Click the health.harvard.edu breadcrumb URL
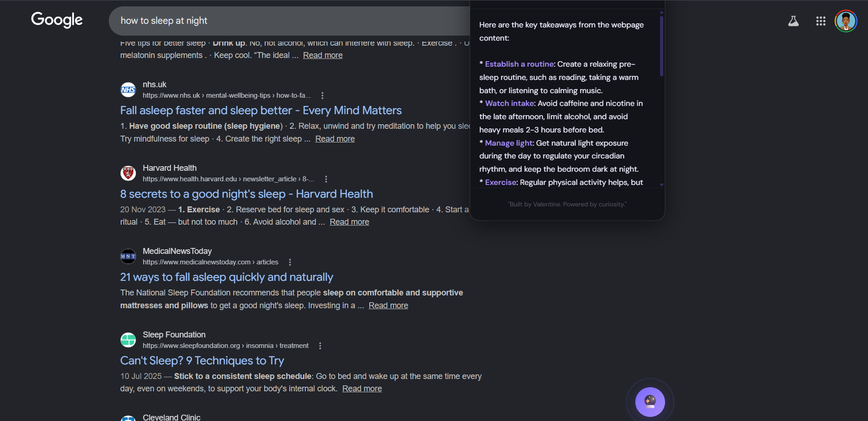Viewport: 868px width, 421px height. pos(228,179)
